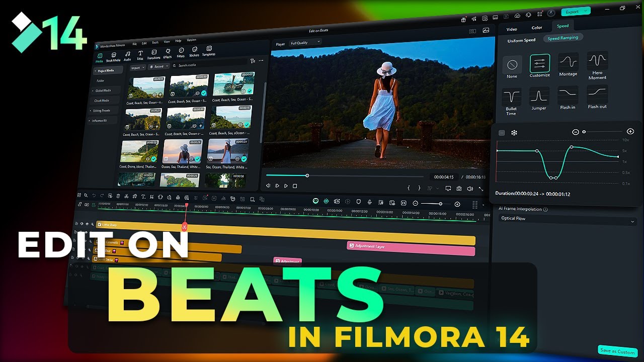Open the Effects library tab
Screen dimensions: 644x362
[x=168, y=54]
